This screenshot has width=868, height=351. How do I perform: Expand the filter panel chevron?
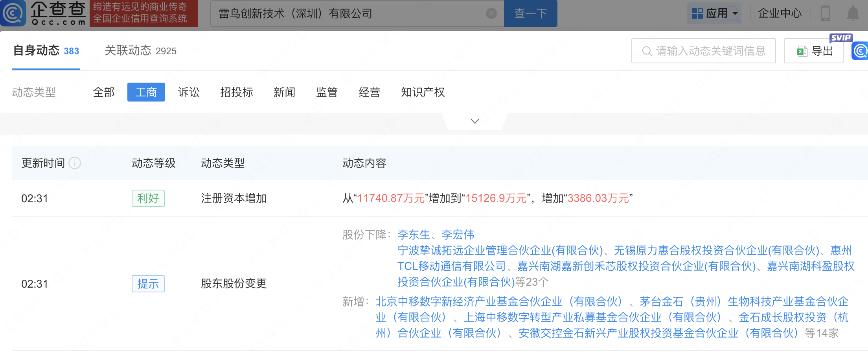click(474, 121)
